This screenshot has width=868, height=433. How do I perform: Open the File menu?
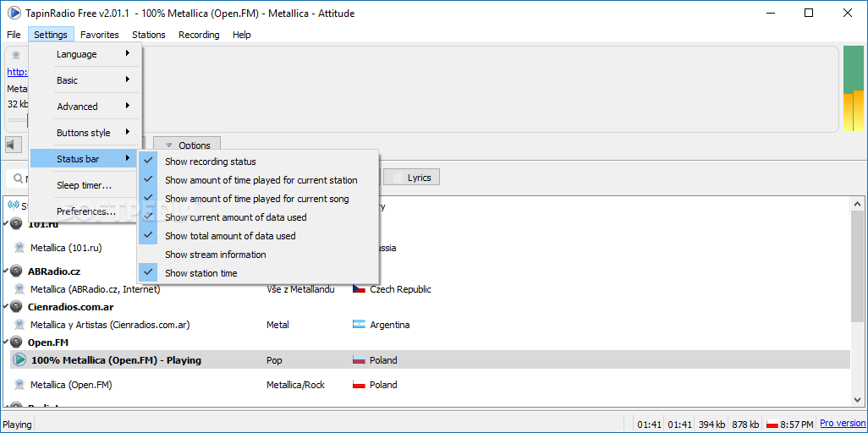pyautogui.click(x=14, y=35)
